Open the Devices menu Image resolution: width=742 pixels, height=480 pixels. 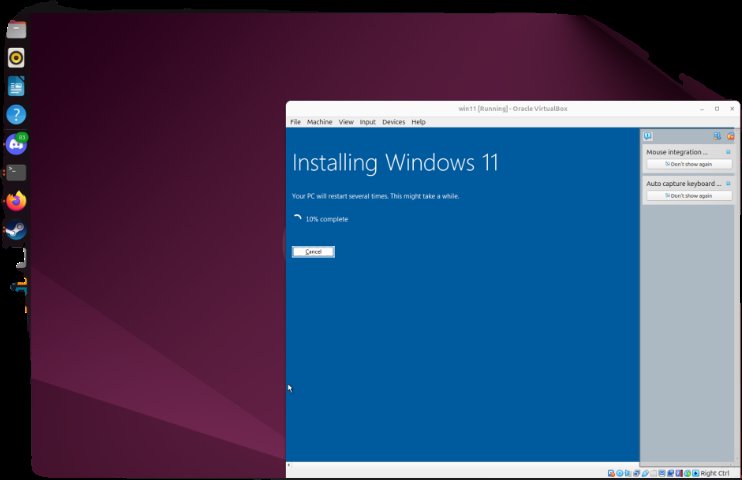393,122
